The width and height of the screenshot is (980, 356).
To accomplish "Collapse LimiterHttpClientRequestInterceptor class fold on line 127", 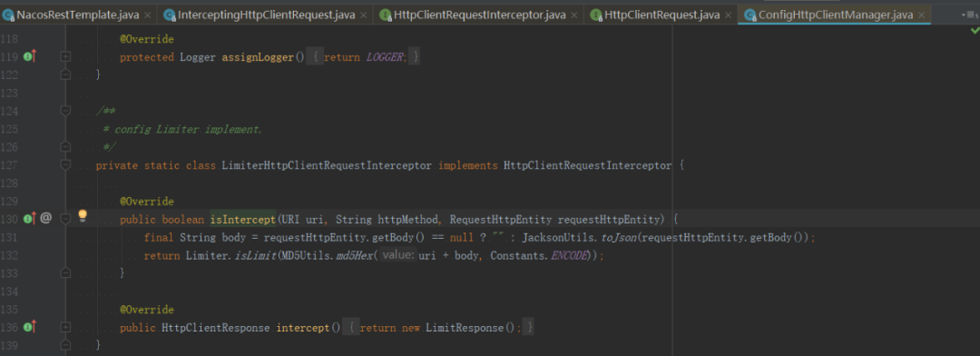I will [x=65, y=164].
